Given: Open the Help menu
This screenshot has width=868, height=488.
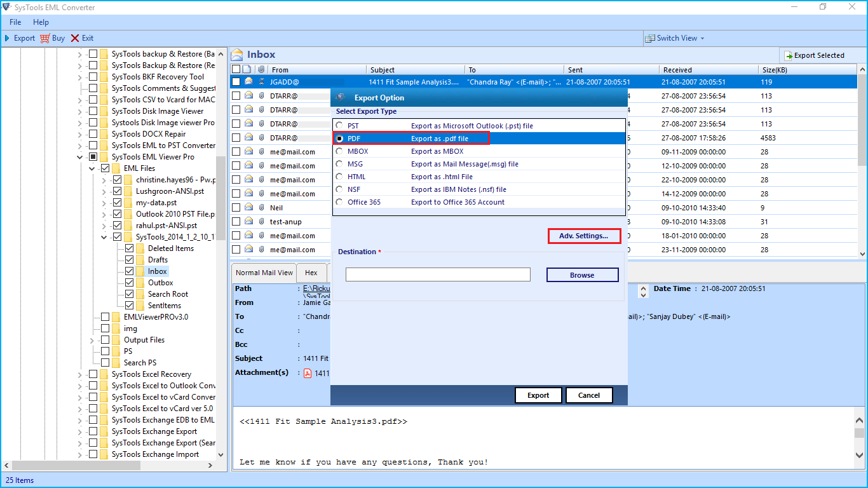Looking at the screenshot, I should [x=41, y=22].
